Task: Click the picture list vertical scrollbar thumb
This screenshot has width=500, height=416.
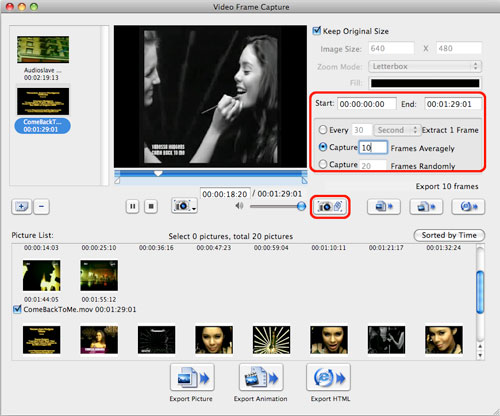Action: point(480,292)
